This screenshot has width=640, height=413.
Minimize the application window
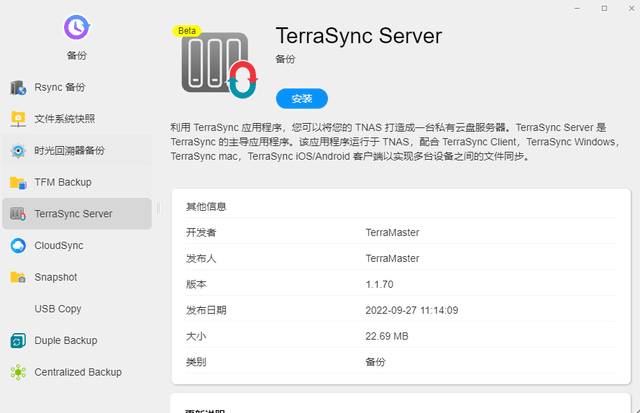coord(577,9)
